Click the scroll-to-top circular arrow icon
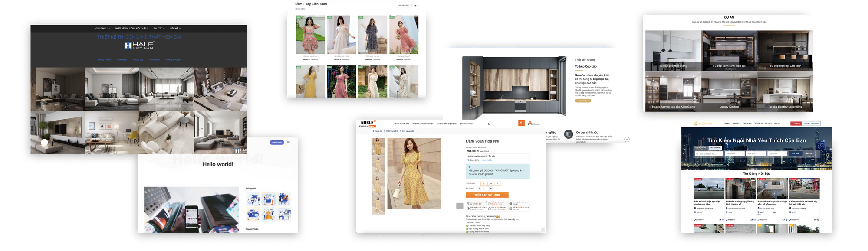868x251 pixels. (x=627, y=140)
